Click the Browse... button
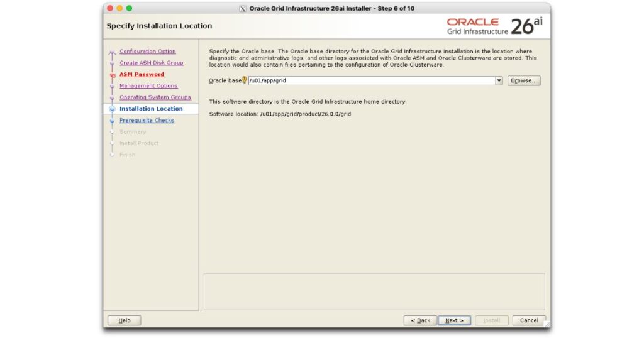Viewport: 644px width, 338px height. pyautogui.click(x=524, y=81)
